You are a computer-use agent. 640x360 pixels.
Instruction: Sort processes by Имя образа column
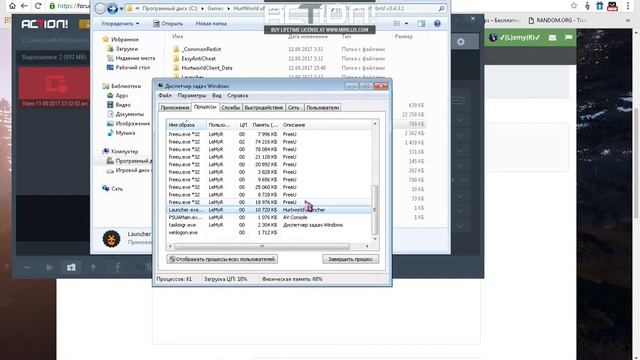186,125
